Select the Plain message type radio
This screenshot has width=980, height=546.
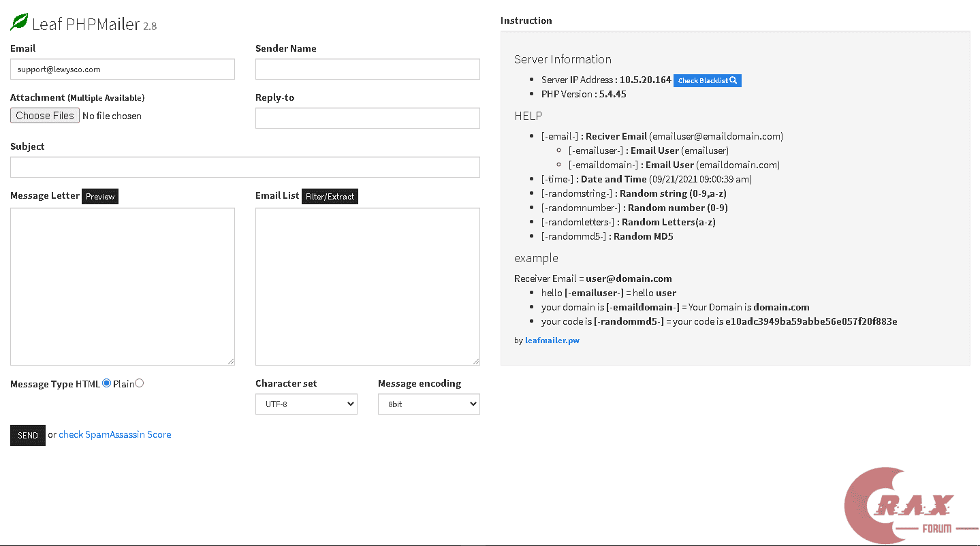pyautogui.click(x=140, y=383)
